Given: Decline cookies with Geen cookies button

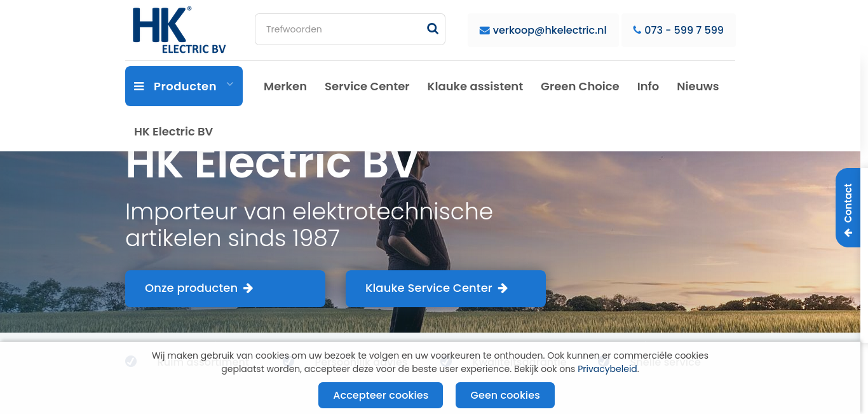Looking at the screenshot, I should [505, 395].
